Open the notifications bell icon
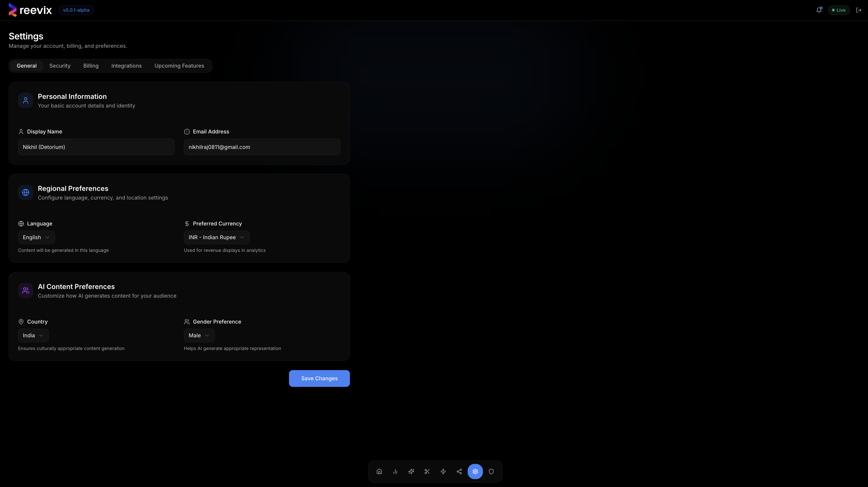Viewport: 868px width, 487px height. click(x=819, y=10)
